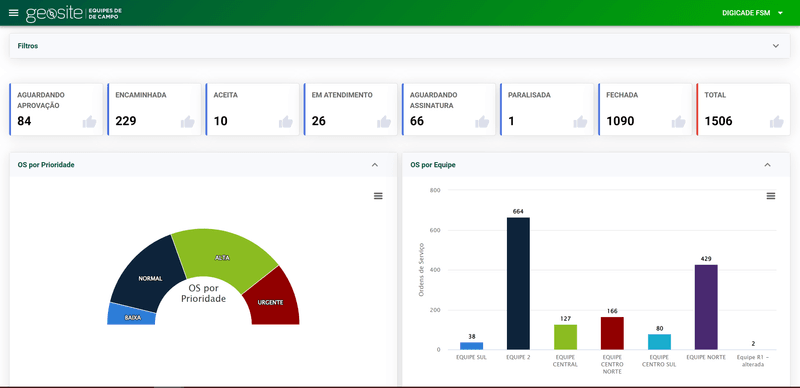The width and height of the screenshot is (800, 388).
Task: Select the Encaminhada count 229
Action: click(126, 122)
